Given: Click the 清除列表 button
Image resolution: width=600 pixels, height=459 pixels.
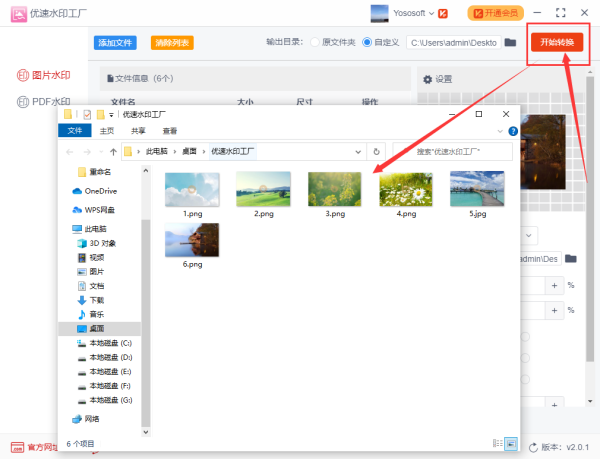Looking at the screenshot, I should coord(172,42).
